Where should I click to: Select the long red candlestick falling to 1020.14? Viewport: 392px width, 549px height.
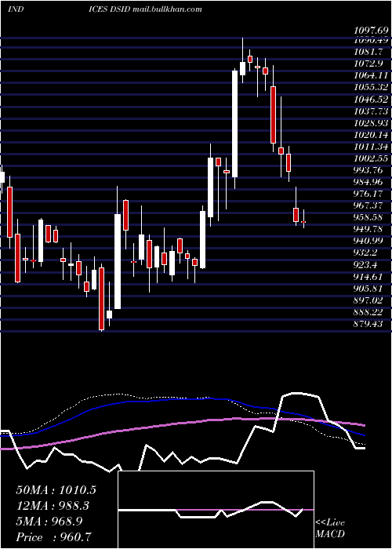click(x=273, y=115)
